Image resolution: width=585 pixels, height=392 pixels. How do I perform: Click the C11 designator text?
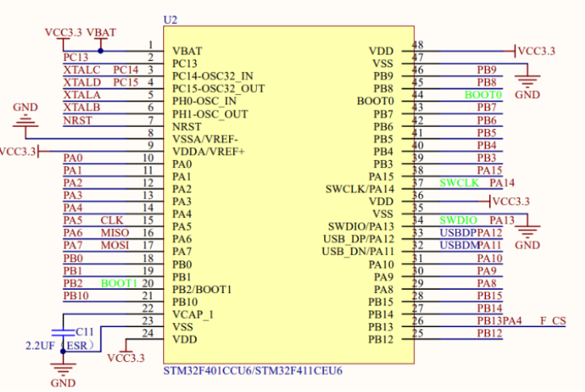click(x=84, y=332)
